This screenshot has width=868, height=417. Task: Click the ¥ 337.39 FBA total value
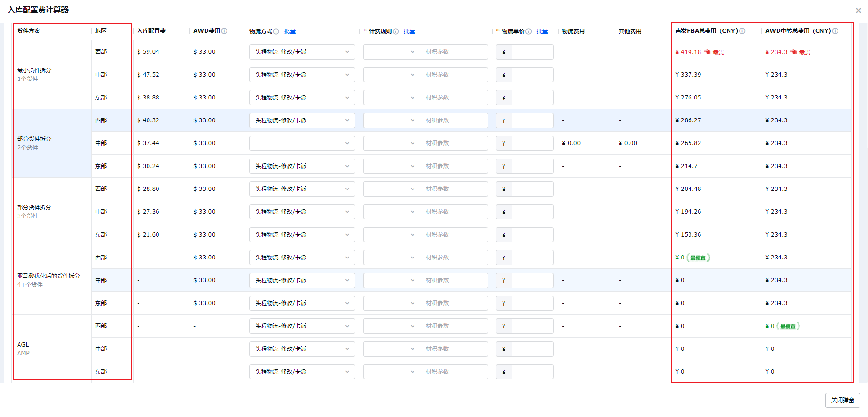coord(688,75)
